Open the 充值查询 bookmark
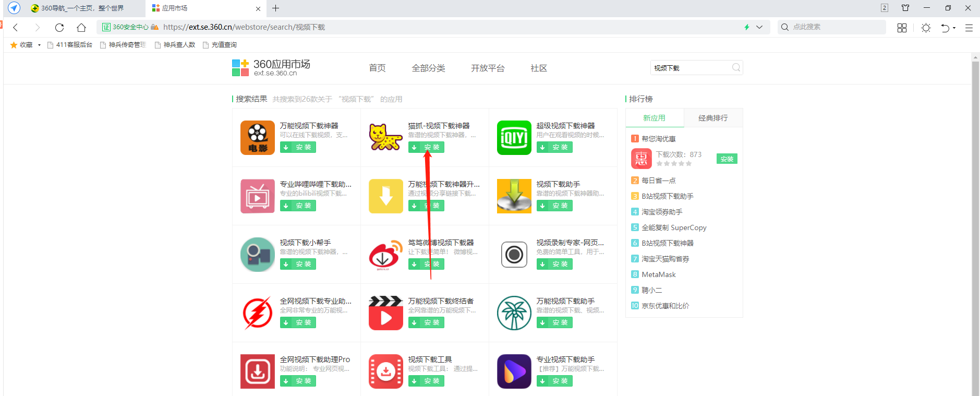The image size is (980, 396). (x=220, y=45)
